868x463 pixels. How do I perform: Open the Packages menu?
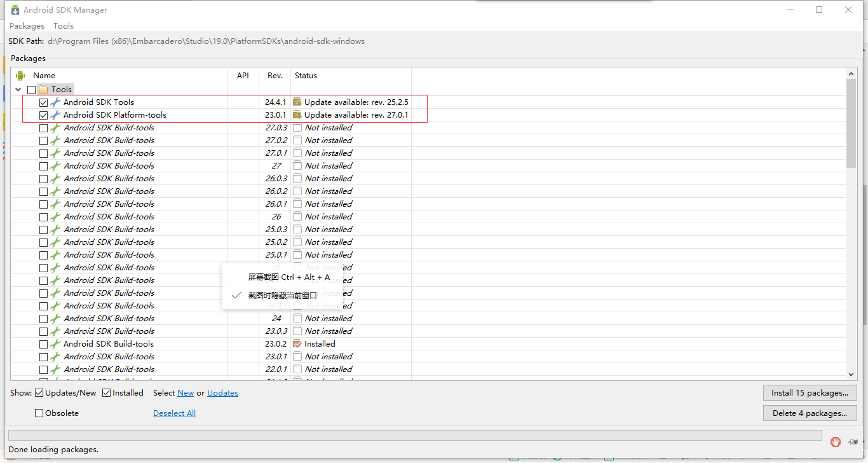click(x=27, y=26)
